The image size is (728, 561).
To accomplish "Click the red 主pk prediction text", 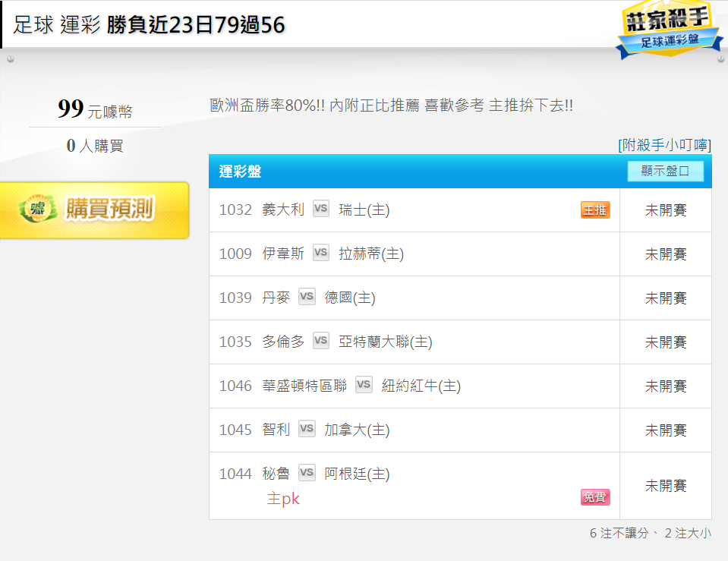I will click(x=283, y=499).
